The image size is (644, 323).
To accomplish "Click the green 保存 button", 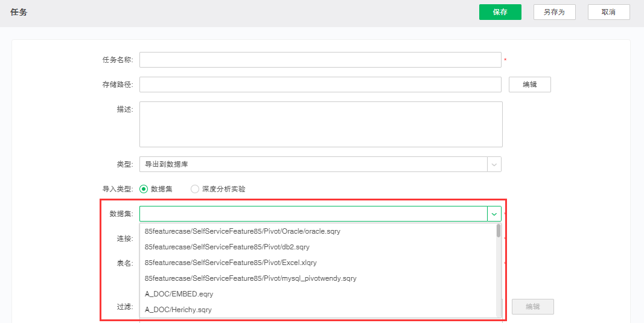I will point(500,12).
